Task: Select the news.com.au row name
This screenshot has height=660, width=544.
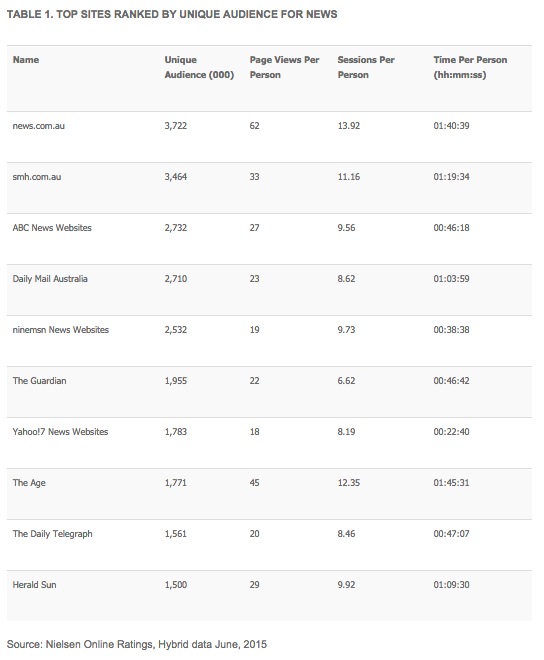Action: click(x=39, y=126)
